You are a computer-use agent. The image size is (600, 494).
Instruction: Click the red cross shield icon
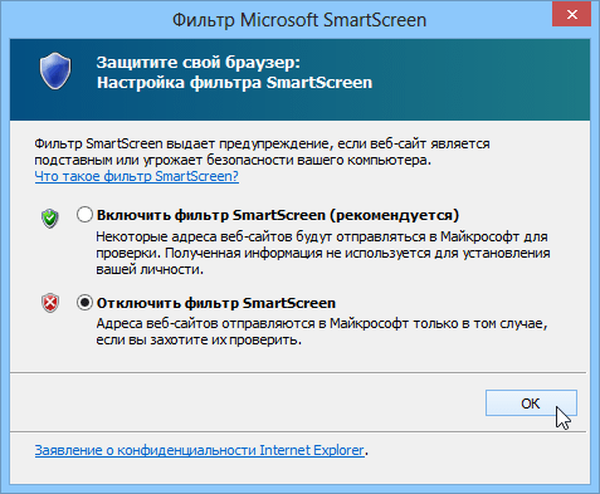coord(50,303)
